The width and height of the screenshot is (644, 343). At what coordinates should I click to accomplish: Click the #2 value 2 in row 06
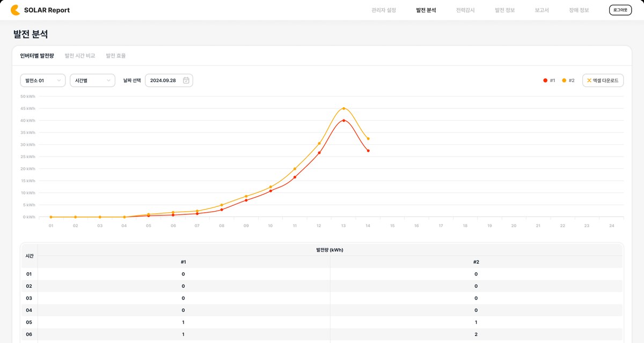pos(476,334)
